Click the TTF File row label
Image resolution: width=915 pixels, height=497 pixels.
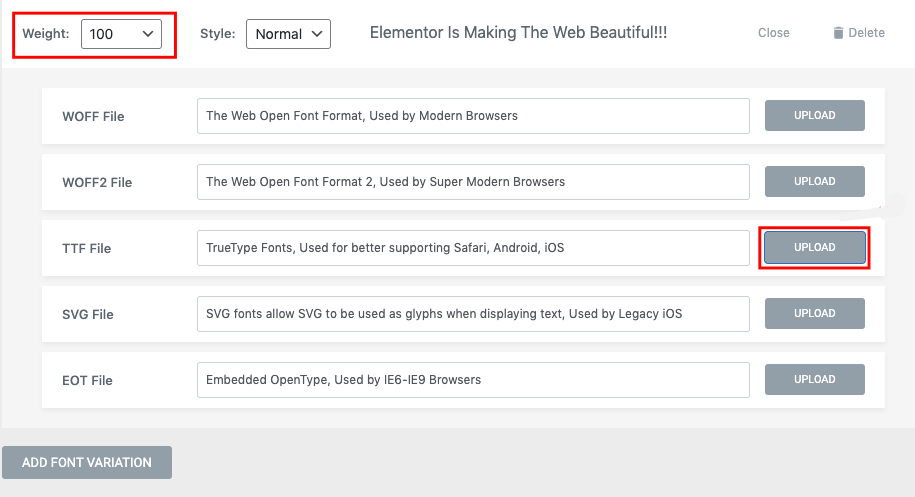pyautogui.click(x=87, y=248)
